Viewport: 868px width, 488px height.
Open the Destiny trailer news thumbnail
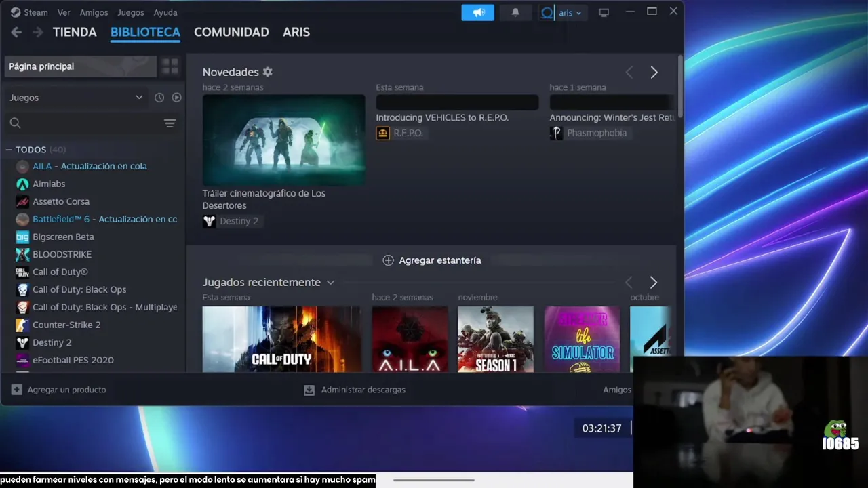283,140
